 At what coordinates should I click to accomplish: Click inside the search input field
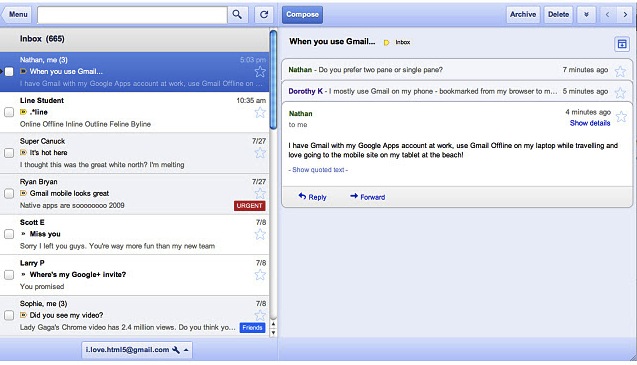pyautogui.click(x=132, y=15)
